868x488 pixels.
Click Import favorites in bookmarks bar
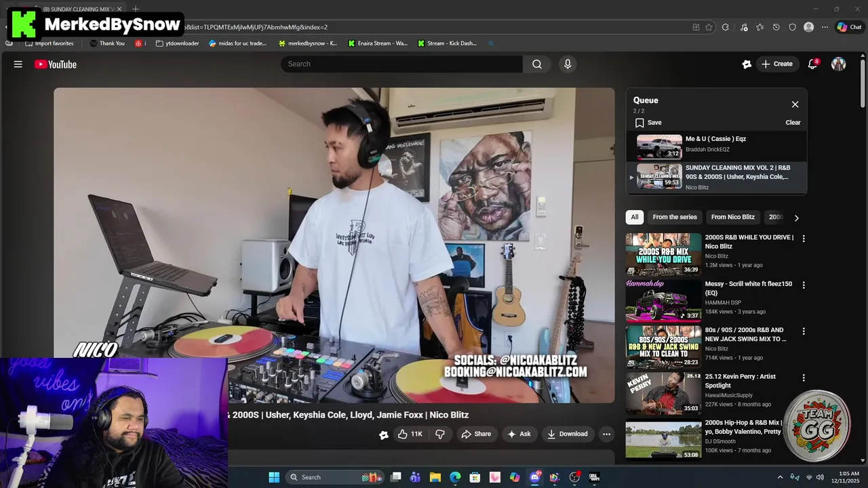(x=49, y=43)
